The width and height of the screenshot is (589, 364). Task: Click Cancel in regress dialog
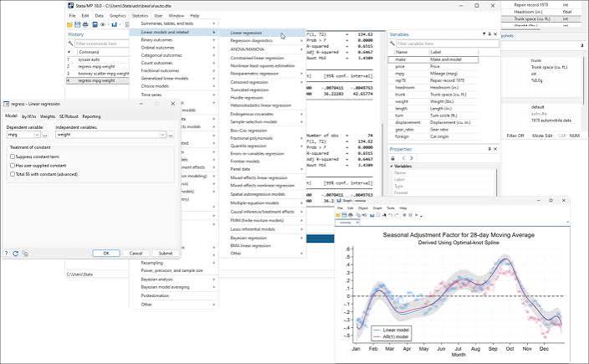pos(136,254)
